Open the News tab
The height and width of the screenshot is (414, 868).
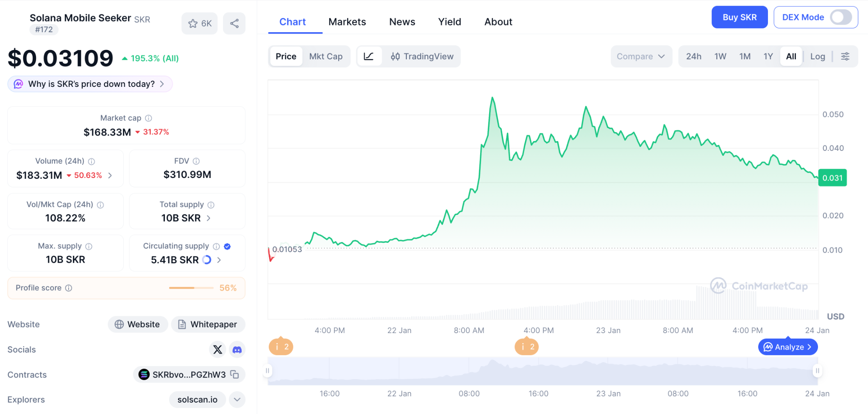pos(402,22)
